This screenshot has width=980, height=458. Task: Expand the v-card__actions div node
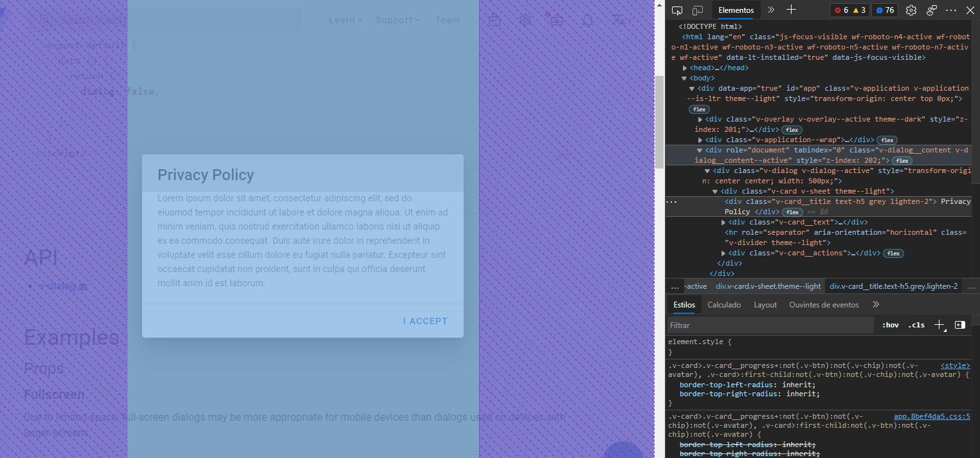pos(723,253)
